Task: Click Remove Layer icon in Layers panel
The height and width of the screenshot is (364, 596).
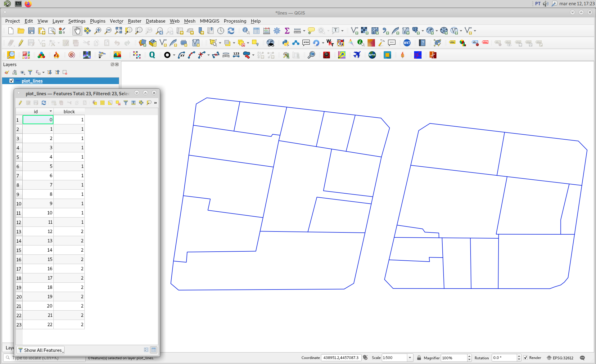Action: [x=65, y=72]
